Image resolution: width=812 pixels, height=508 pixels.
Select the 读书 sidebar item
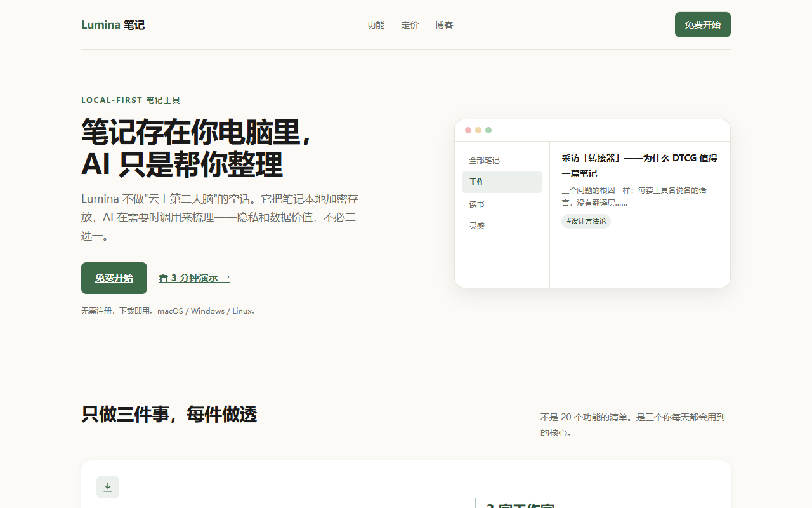(502, 204)
